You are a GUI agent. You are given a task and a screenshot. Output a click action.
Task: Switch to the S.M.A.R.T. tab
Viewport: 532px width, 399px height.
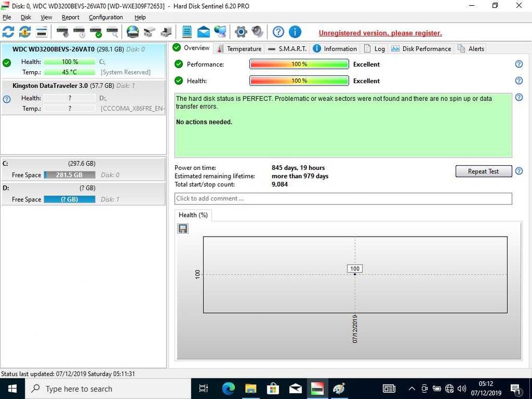click(x=287, y=49)
